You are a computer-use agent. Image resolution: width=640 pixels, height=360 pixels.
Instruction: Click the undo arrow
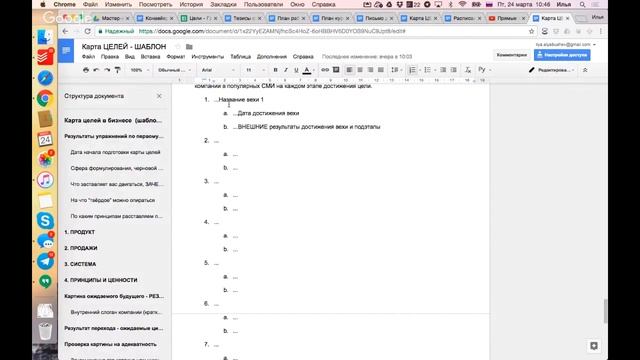click(x=96, y=70)
